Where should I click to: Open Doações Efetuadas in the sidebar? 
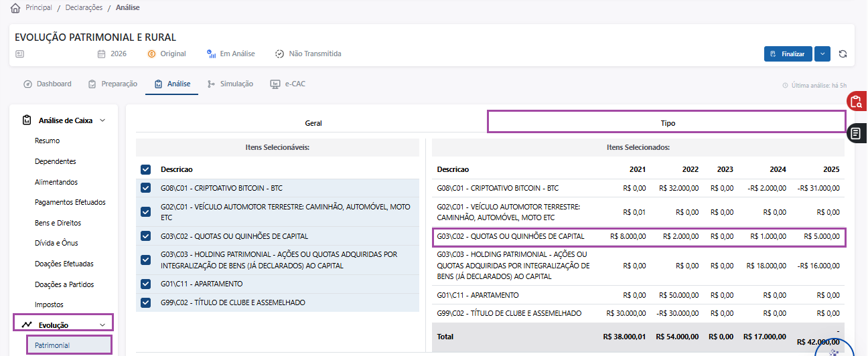click(64, 264)
